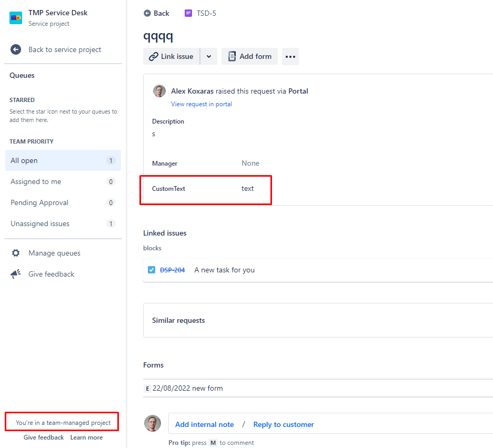Click the TSD-5 issue key link
The width and height of the screenshot is (493, 448).
[206, 13]
